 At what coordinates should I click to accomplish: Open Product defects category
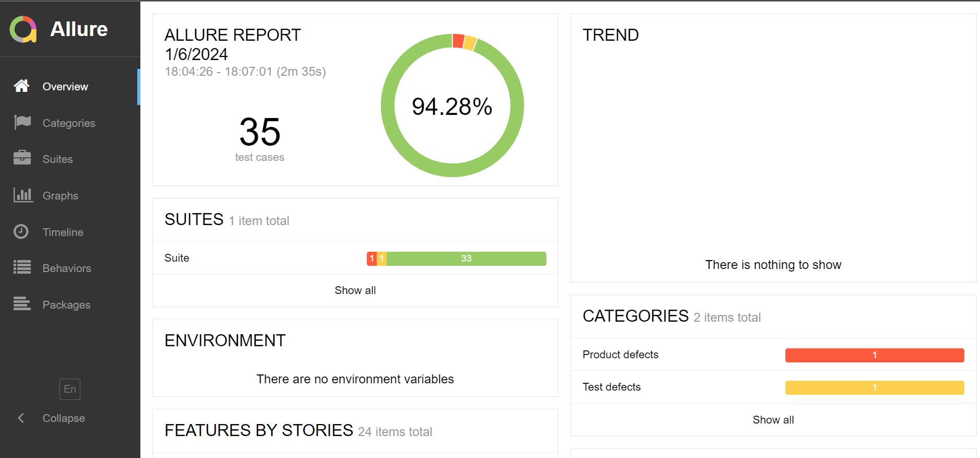[x=620, y=355]
